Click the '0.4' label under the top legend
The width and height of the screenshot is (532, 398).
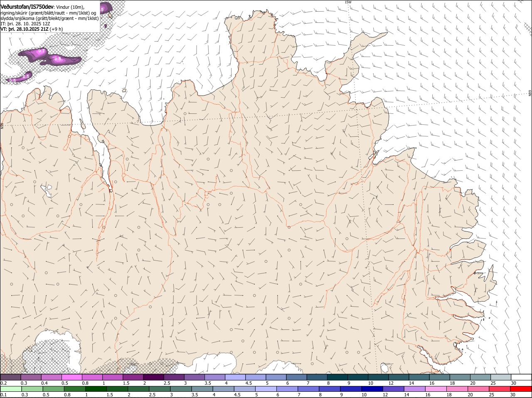pyautogui.click(x=44, y=383)
